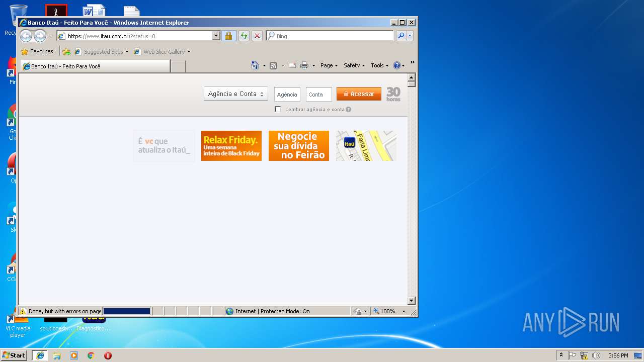
Task: Click the vertical scrollbar up arrow
Action: pyautogui.click(x=411, y=77)
